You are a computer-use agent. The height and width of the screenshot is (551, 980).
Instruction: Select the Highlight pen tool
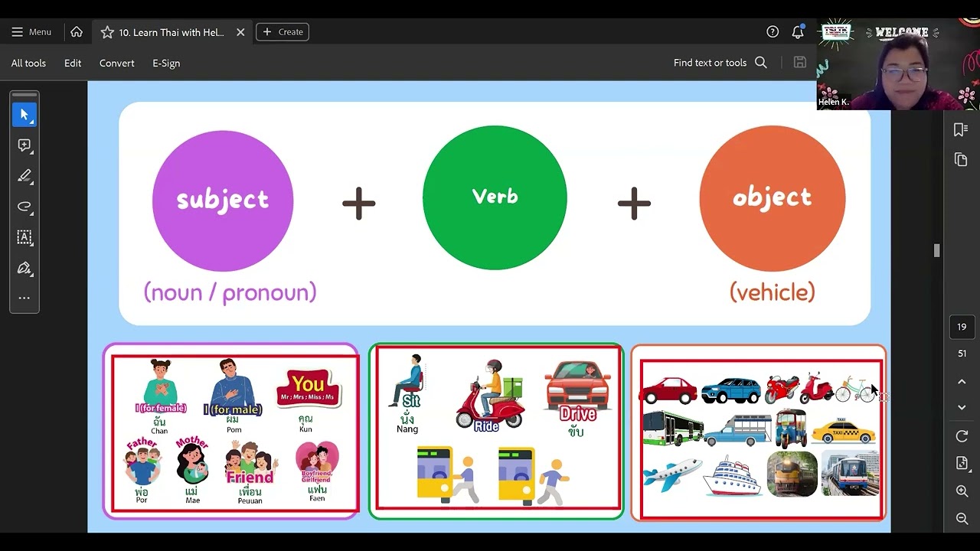24,176
